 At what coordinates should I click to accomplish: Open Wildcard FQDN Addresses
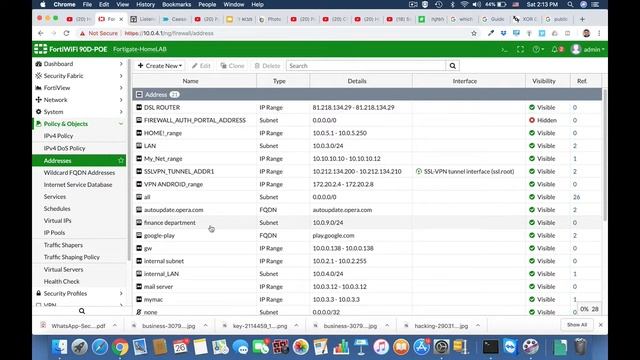[79, 173]
